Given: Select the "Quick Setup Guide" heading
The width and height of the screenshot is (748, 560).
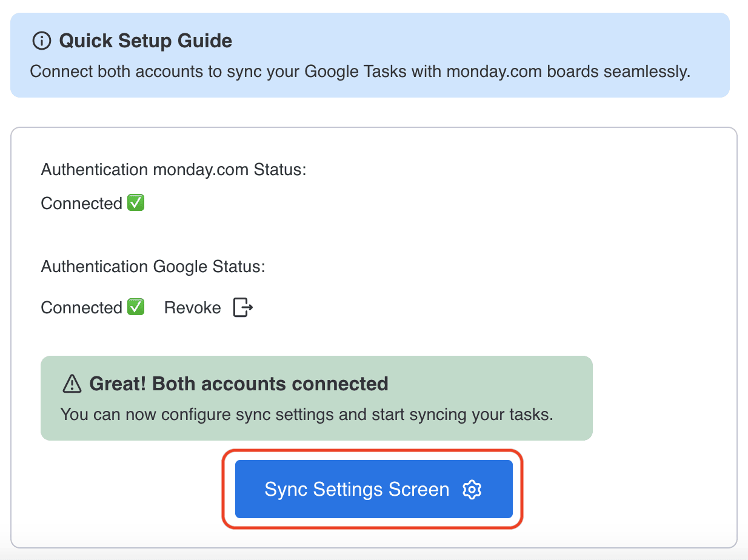Looking at the screenshot, I should 145,41.
